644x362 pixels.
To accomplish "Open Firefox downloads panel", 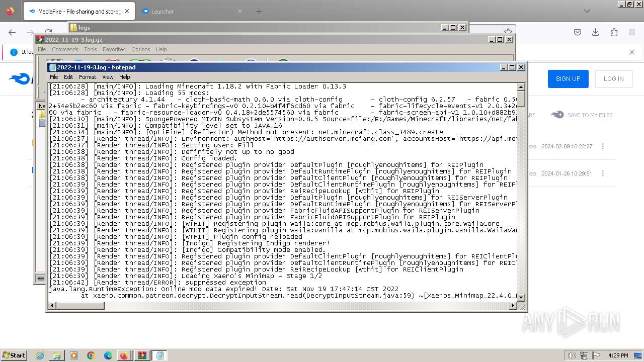I will click(596, 32).
